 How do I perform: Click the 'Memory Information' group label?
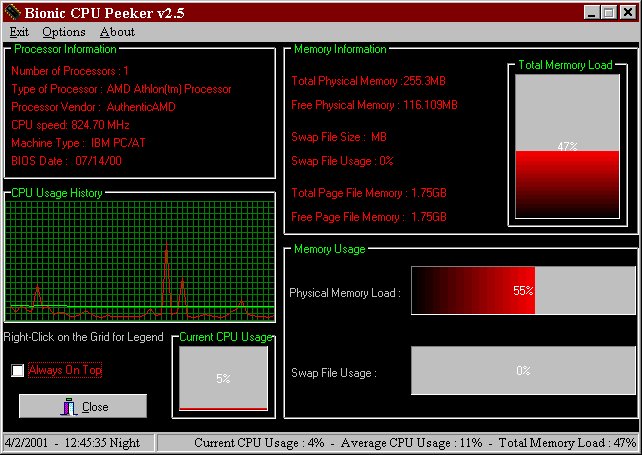340,49
